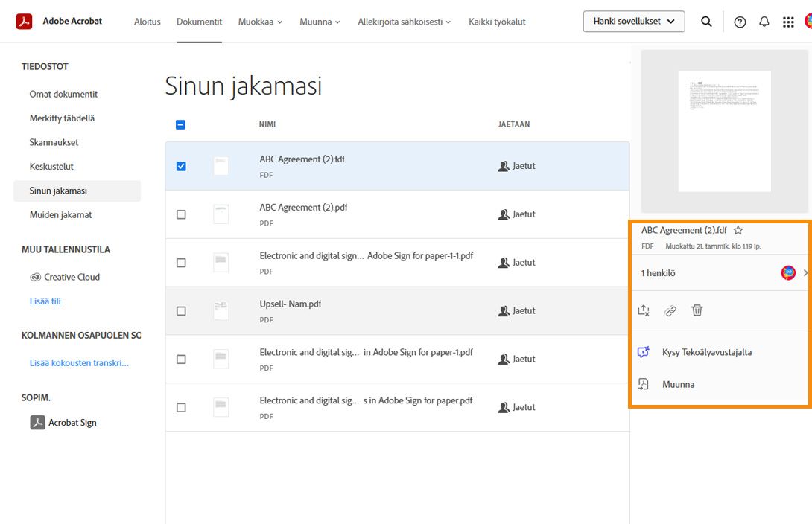
Task: Open search with the magnifier icon
Action: (706, 22)
